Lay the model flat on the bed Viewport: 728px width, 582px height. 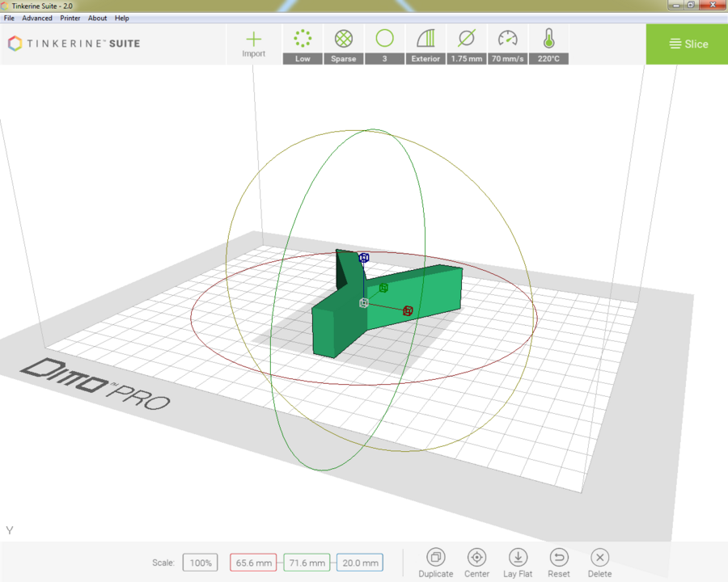[518, 562]
